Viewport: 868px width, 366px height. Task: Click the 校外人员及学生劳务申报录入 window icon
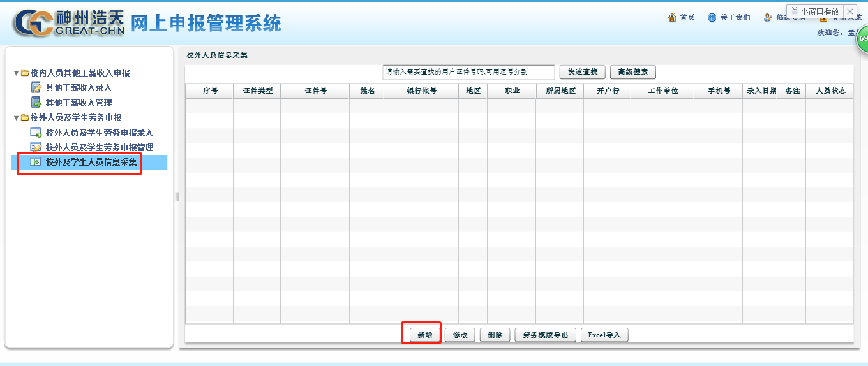click(x=36, y=133)
